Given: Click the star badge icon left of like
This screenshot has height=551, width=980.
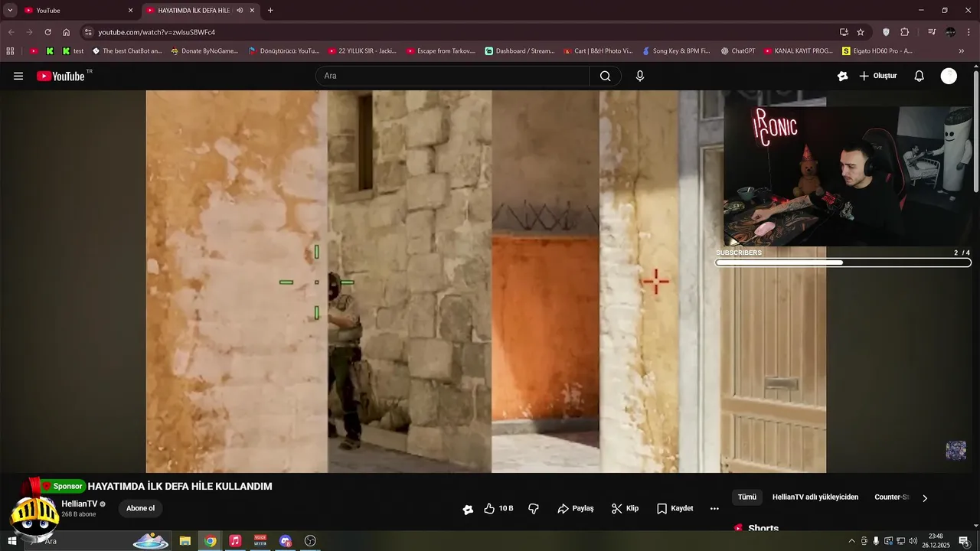Looking at the screenshot, I should [468, 509].
